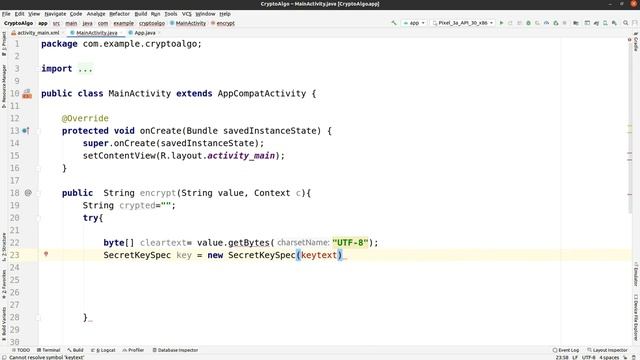Click the Debug app bug icon
Image resolution: width=640 pixels, height=360 pixels.
tap(529, 23)
